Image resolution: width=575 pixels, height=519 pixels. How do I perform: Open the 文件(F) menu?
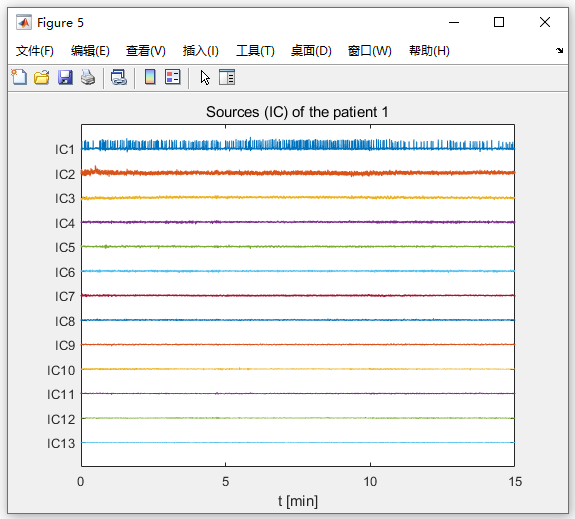click(x=34, y=51)
